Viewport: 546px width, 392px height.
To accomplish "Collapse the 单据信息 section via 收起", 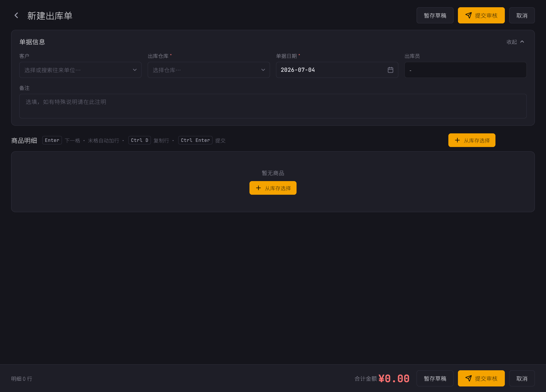I will 515,42.
